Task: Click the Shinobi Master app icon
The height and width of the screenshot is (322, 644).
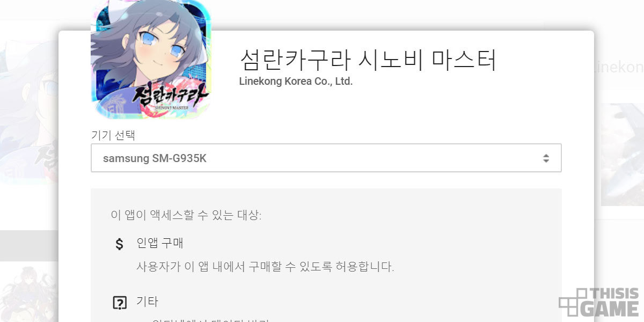Action: click(150, 58)
